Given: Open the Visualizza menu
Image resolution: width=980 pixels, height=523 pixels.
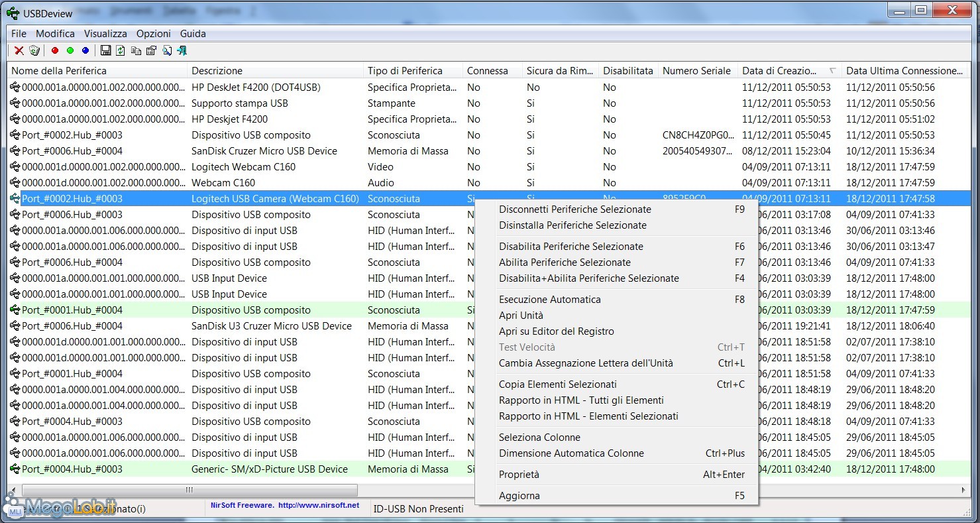Looking at the screenshot, I should pyautogui.click(x=105, y=33).
